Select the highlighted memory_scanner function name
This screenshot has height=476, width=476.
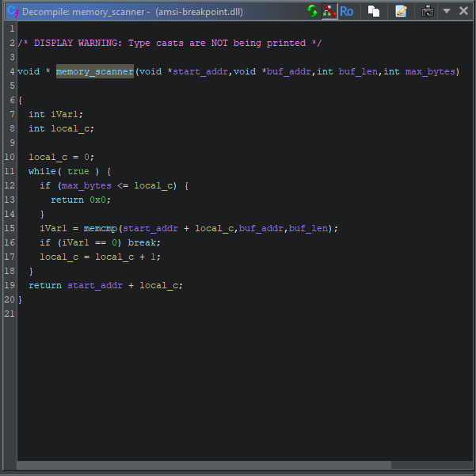(x=95, y=71)
